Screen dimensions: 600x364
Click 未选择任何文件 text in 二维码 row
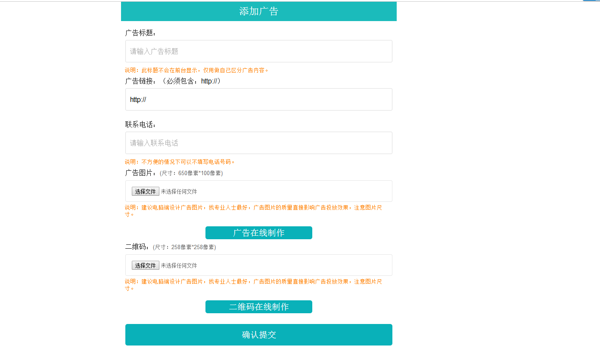click(x=179, y=265)
